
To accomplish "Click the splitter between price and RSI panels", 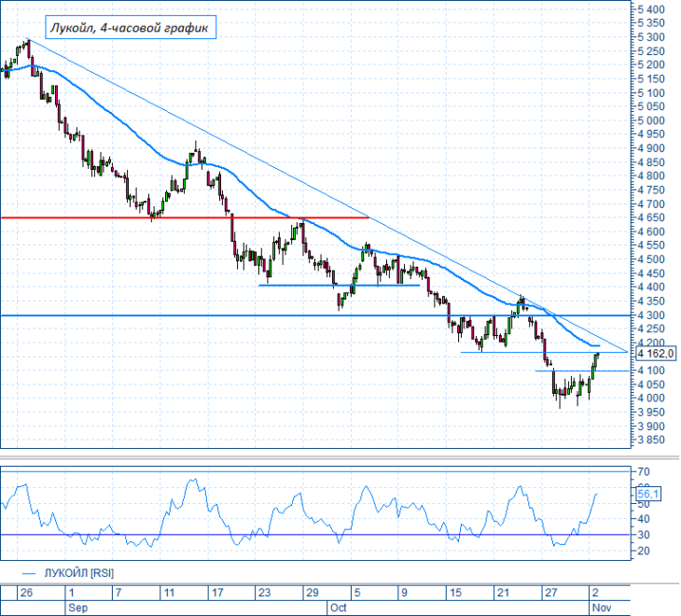I will tap(340, 457).
